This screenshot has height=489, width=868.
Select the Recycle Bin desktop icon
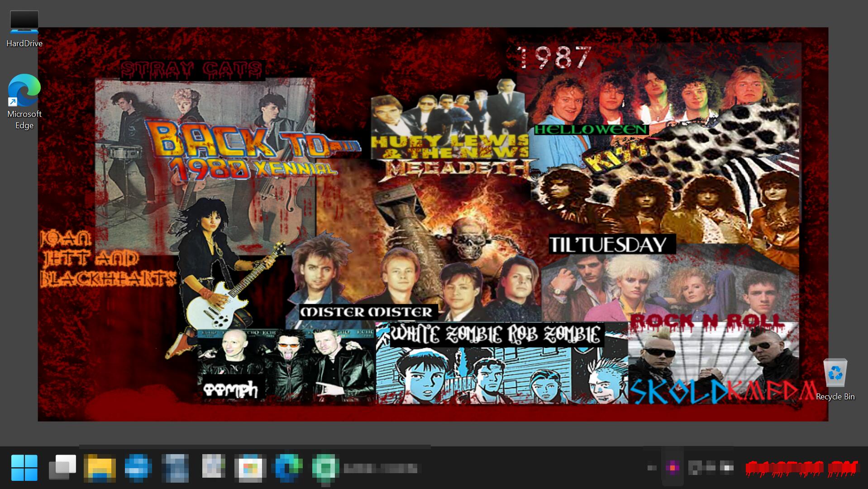(835, 379)
